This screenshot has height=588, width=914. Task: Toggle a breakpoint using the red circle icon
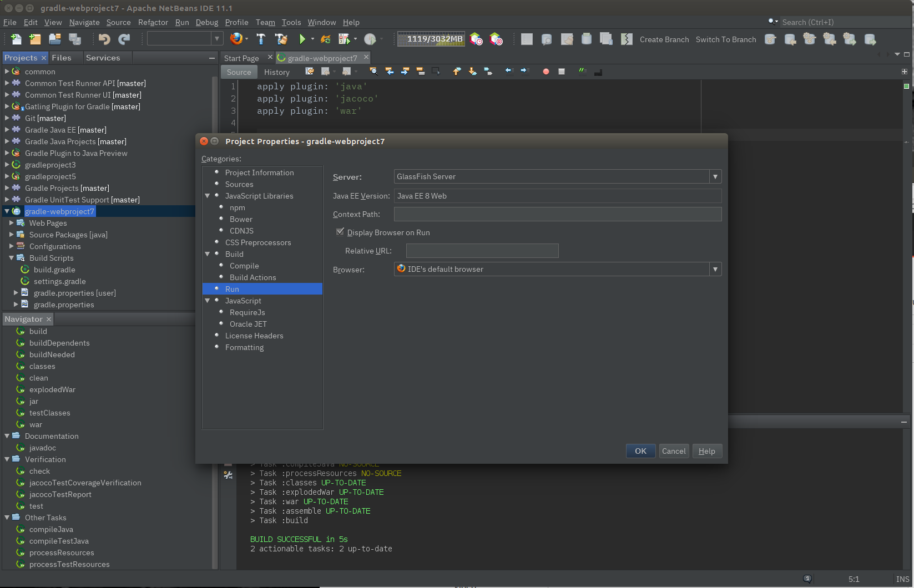click(x=546, y=72)
